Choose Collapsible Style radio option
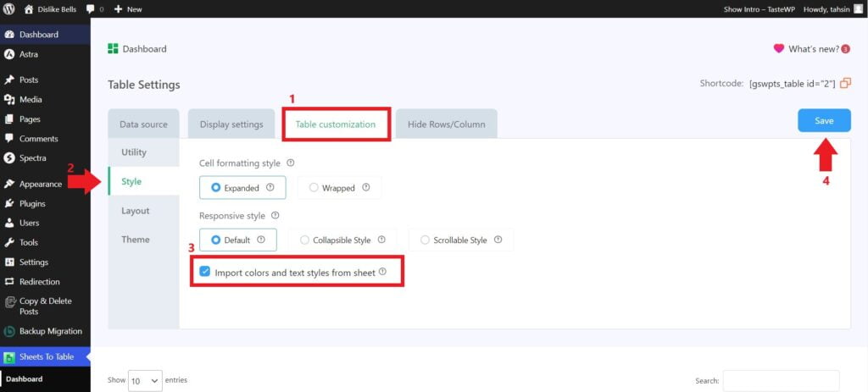 coord(304,240)
